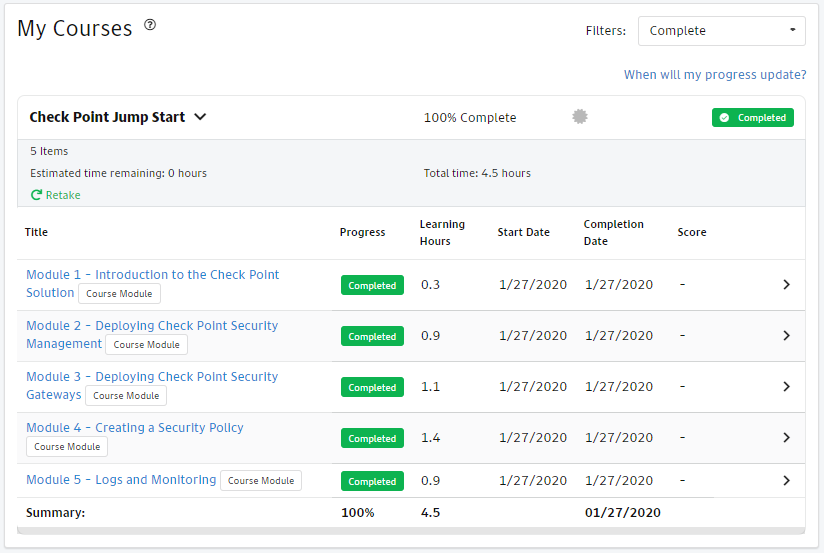Click Estimated time remaining: 0 hours
The image size is (824, 553).
118,173
